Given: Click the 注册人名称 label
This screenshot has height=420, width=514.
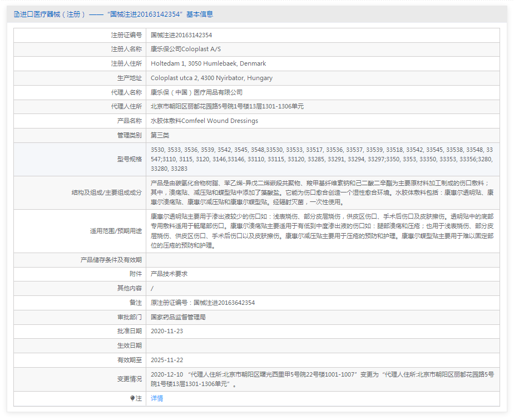Looking at the screenshot, I should point(126,49).
